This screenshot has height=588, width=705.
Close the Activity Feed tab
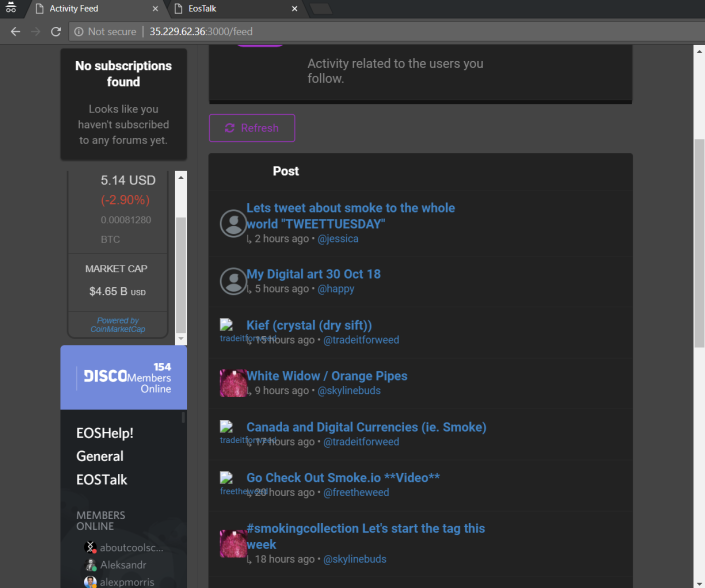coord(155,9)
